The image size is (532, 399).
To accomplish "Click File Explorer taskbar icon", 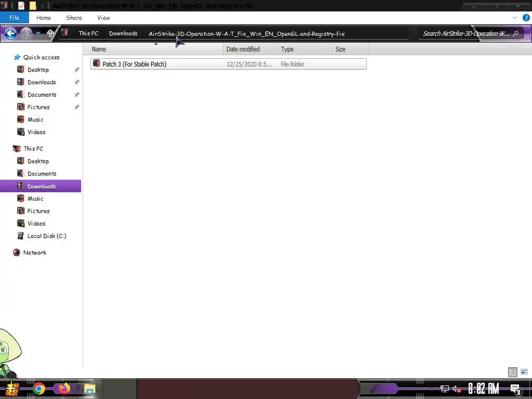I will [x=89, y=389].
